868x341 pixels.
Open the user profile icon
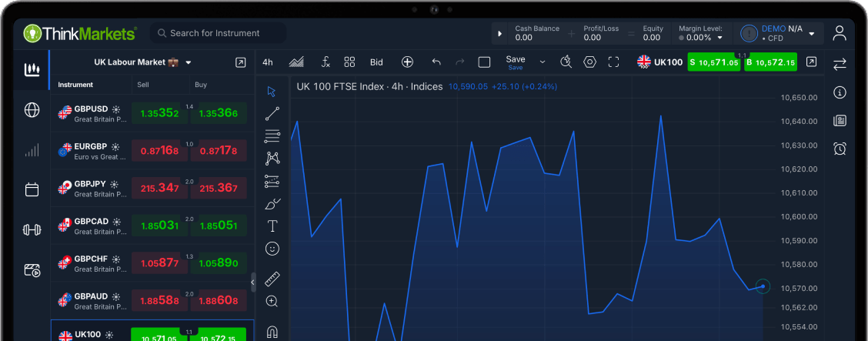click(840, 33)
